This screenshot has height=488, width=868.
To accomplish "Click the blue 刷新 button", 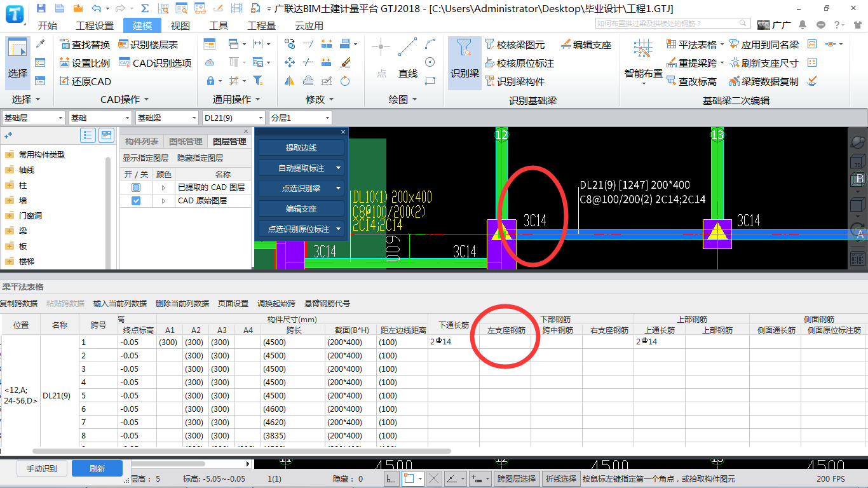I will pos(97,469).
